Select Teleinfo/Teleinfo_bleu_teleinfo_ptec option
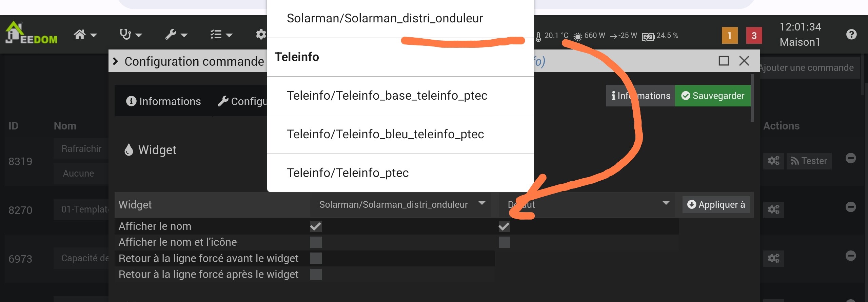 385,134
